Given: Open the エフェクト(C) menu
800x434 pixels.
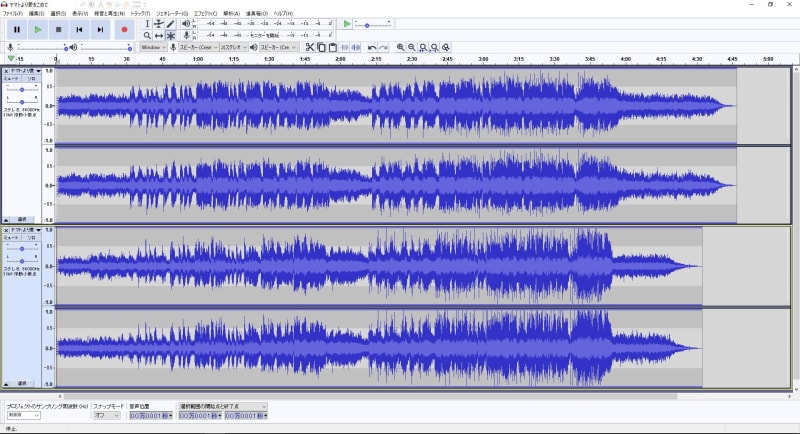Looking at the screenshot, I should point(206,14).
